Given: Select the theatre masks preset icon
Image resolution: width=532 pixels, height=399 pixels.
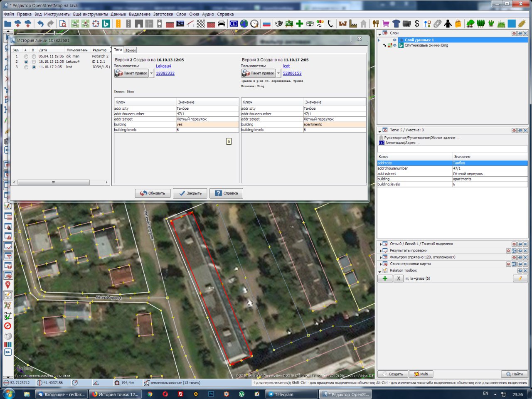Looking at the screenshot, I should (279, 24).
